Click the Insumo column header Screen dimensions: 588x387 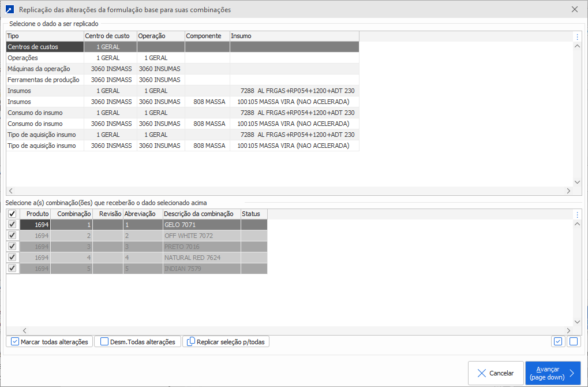click(294, 36)
